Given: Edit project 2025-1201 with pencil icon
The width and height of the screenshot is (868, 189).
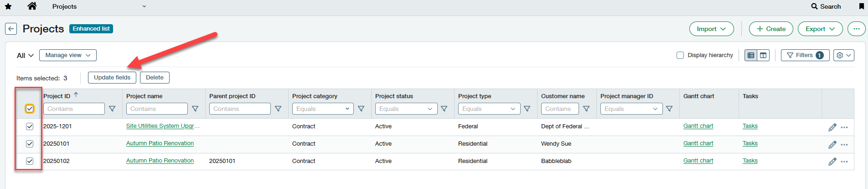Looking at the screenshot, I should 832,127.
